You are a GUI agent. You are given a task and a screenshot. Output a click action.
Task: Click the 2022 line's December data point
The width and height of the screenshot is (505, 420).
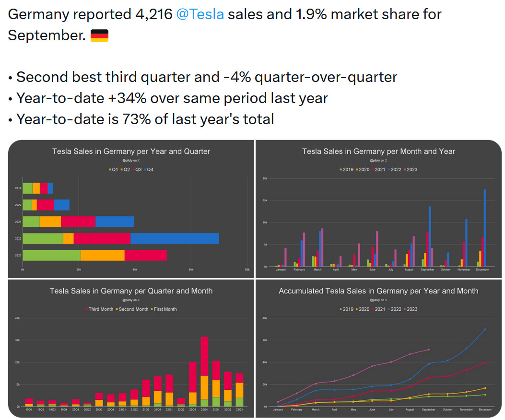pos(485,329)
